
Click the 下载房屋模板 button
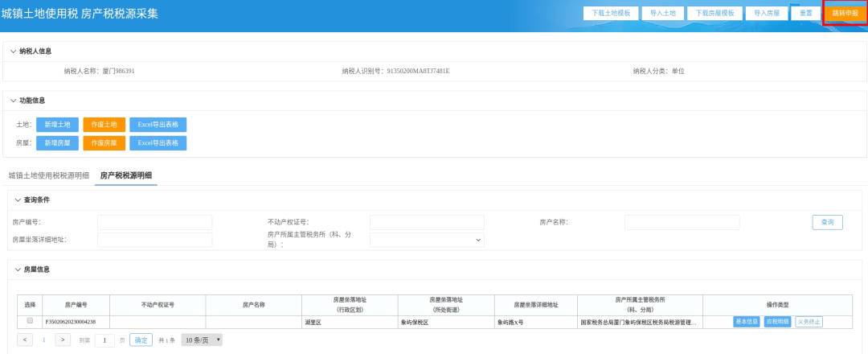tap(714, 14)
